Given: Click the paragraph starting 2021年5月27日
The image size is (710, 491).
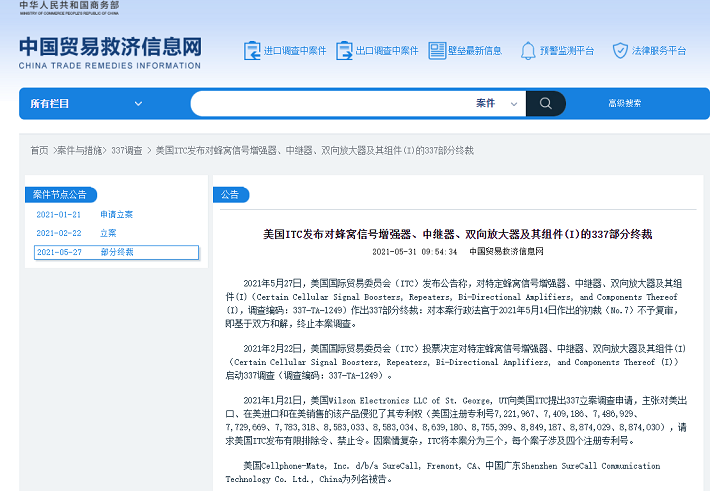Looking at the screenshot, I should coord(454,303).
